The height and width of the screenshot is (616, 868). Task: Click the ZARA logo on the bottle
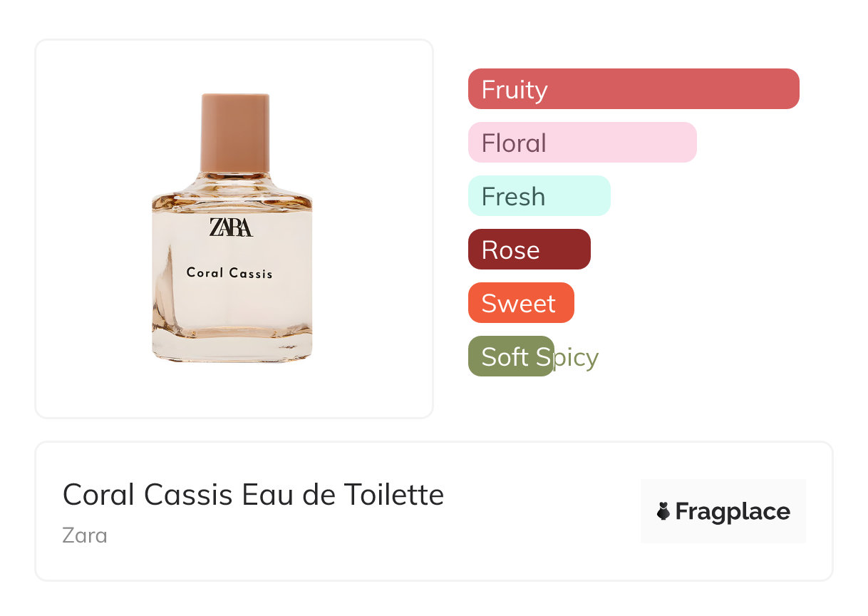(x=231, y=227)
